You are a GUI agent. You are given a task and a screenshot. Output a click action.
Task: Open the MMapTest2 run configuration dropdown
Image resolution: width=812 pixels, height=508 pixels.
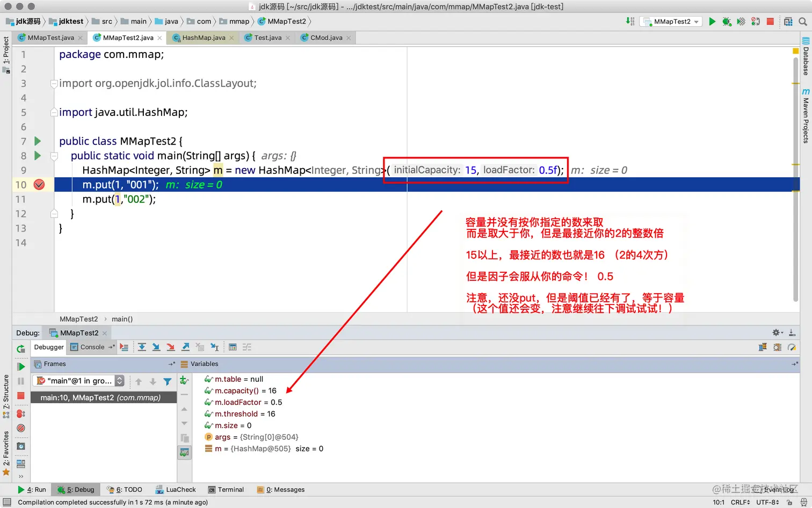click(x=671, y=21)
